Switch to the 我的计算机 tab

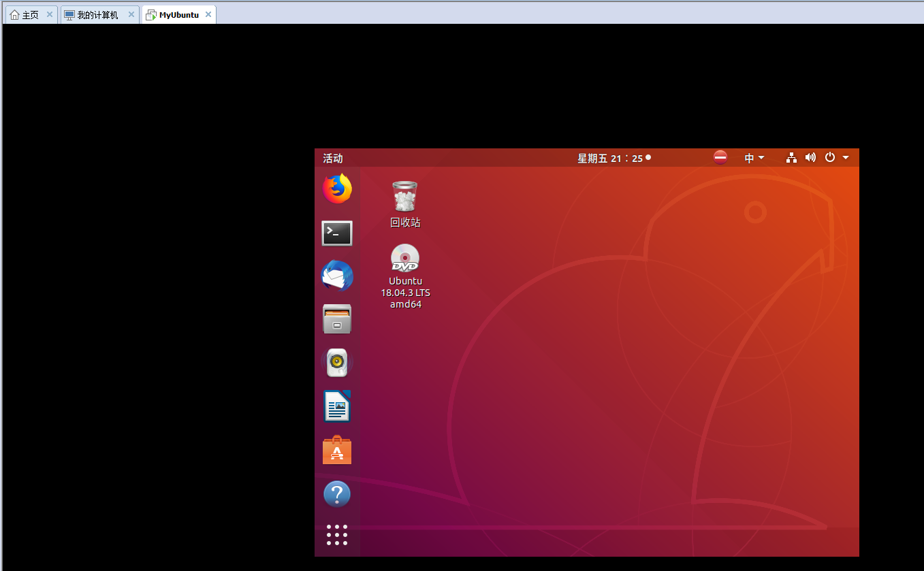(x=100, y=14)
